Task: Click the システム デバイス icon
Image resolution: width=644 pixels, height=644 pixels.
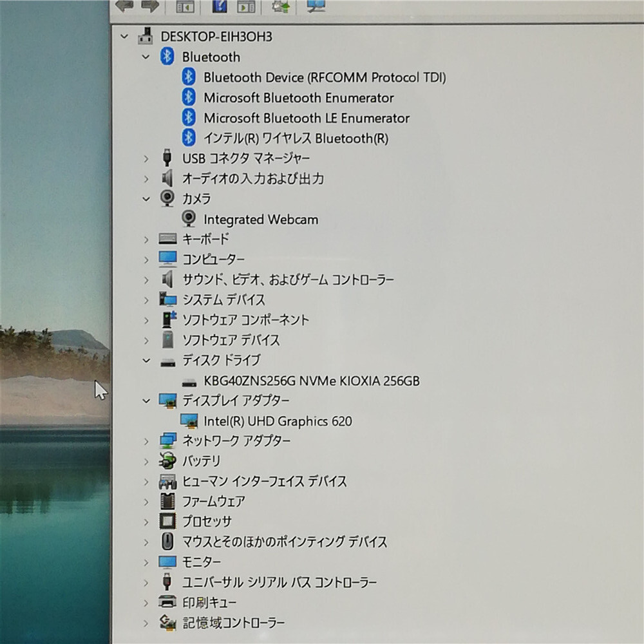Action: tap(167, 299)
